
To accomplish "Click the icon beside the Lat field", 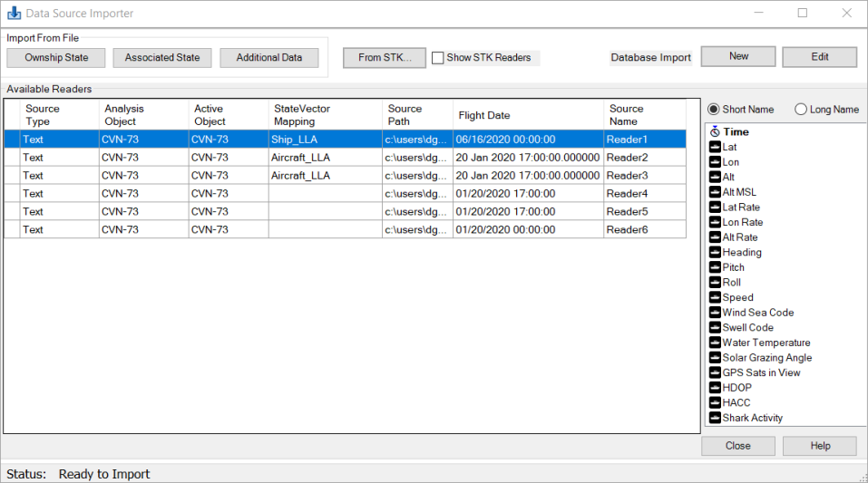I will click(715, 147).
